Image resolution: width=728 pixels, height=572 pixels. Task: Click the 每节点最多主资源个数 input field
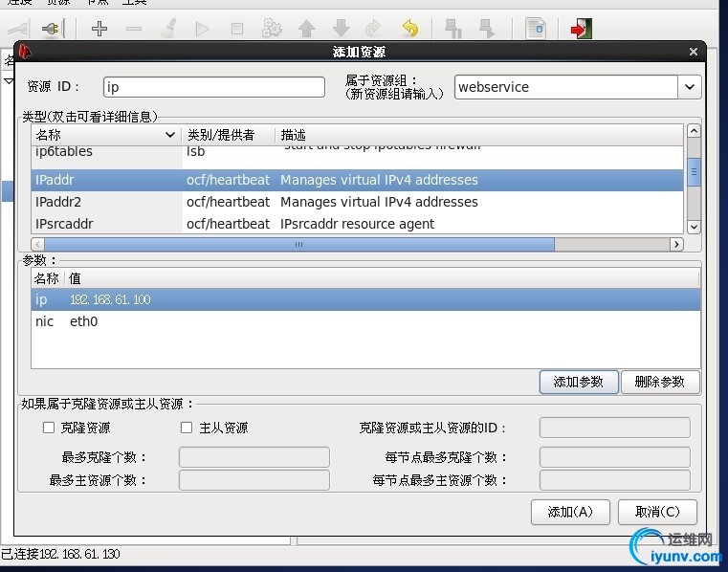pyautogui.click(x=615, y=480)
